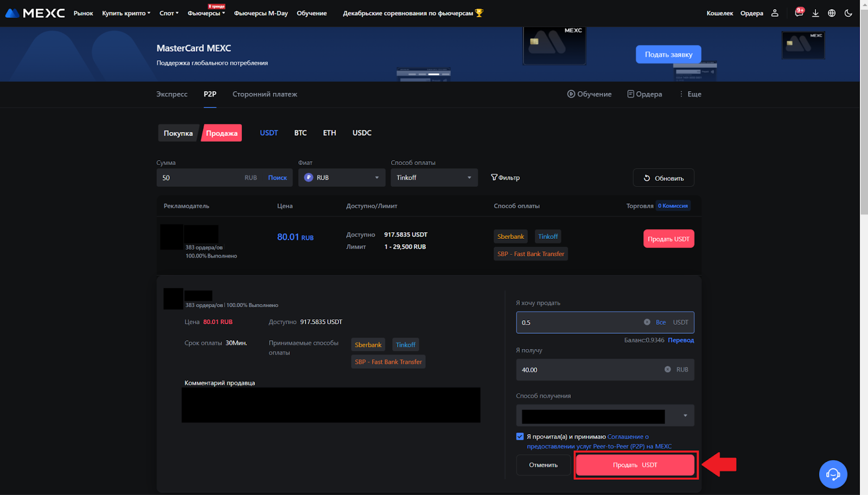Expand the Фьючерсы menu
The height and width of the screenshot is (495, 868).
tap(206, 13)
